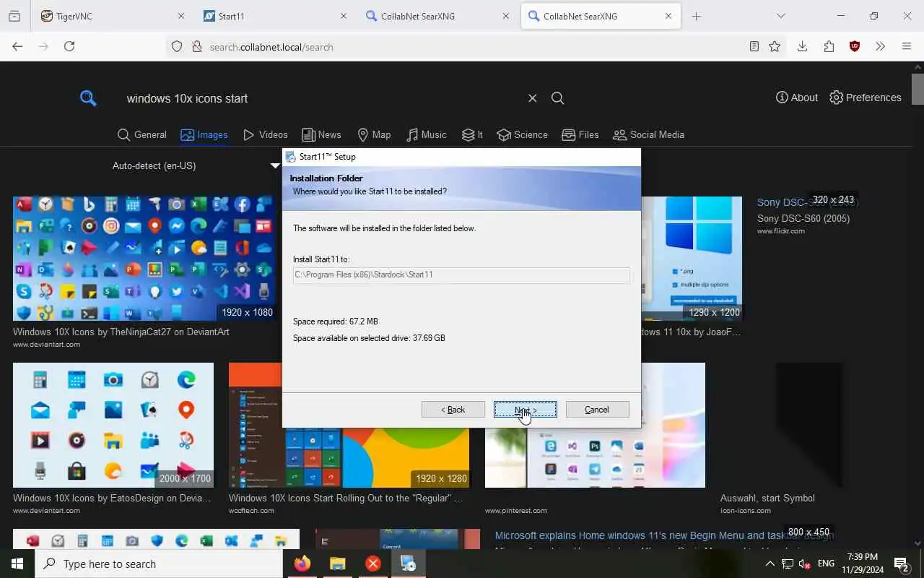
Task: Click Back in Start11 Setup dialog
Action: 453,410
